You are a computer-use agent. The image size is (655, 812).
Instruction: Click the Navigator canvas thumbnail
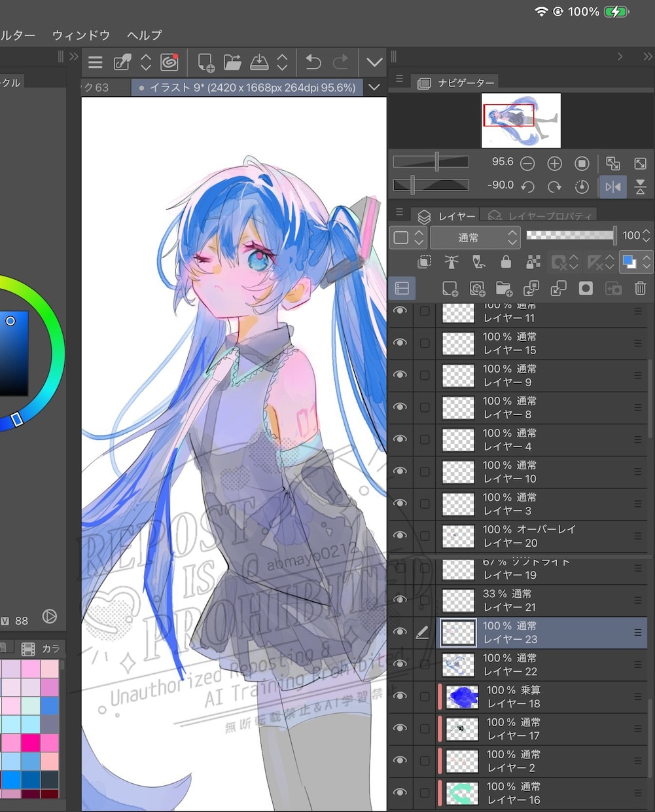[521, 120]
